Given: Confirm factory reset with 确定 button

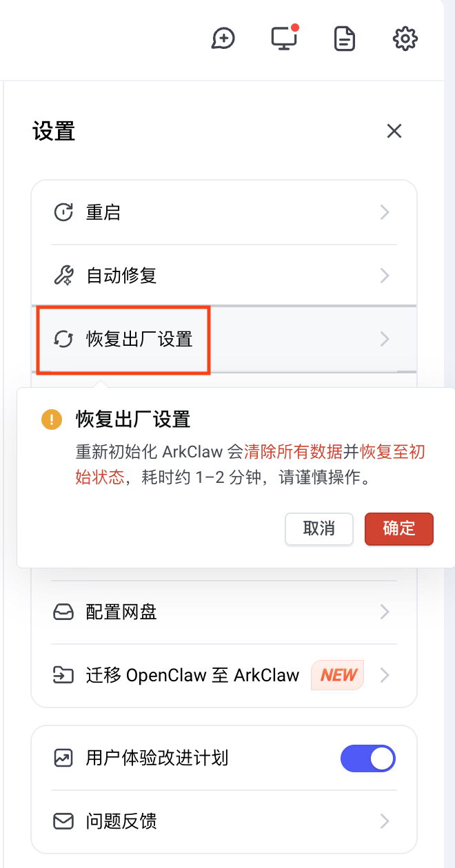Looking at the screenshot, I should point(399,528).
